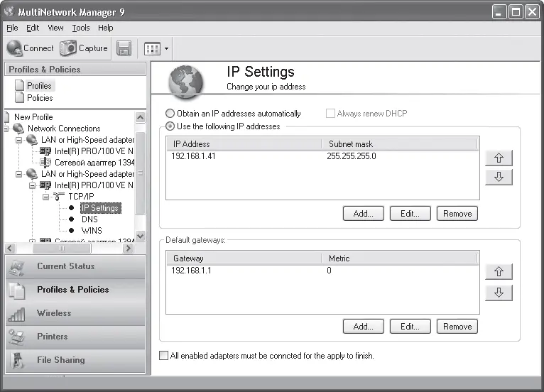Open the File menu
The height and width of the screenshot is (392, 544).
11,28
